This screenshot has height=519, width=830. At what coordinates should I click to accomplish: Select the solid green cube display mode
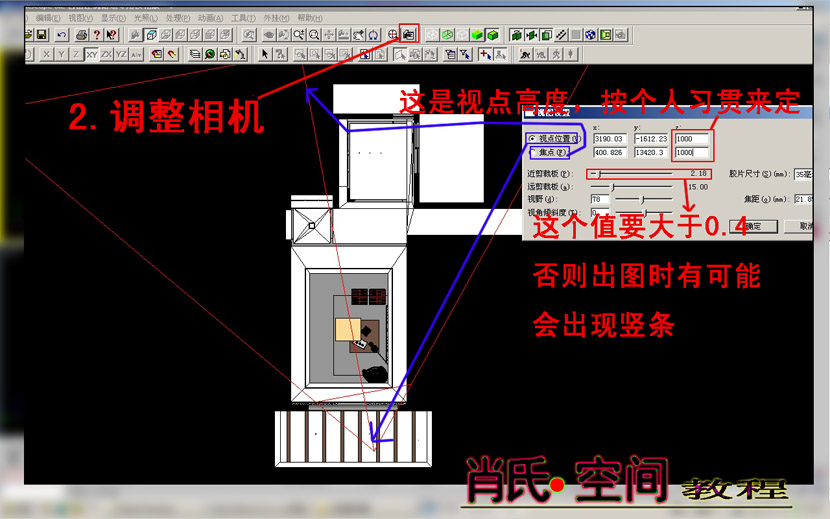[x=477, y=35]
